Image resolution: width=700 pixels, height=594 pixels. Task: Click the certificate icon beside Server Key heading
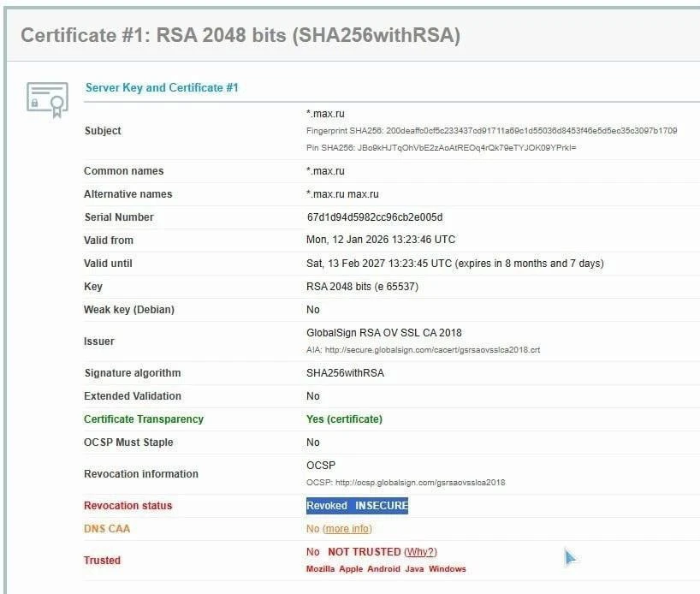point(47,99)
